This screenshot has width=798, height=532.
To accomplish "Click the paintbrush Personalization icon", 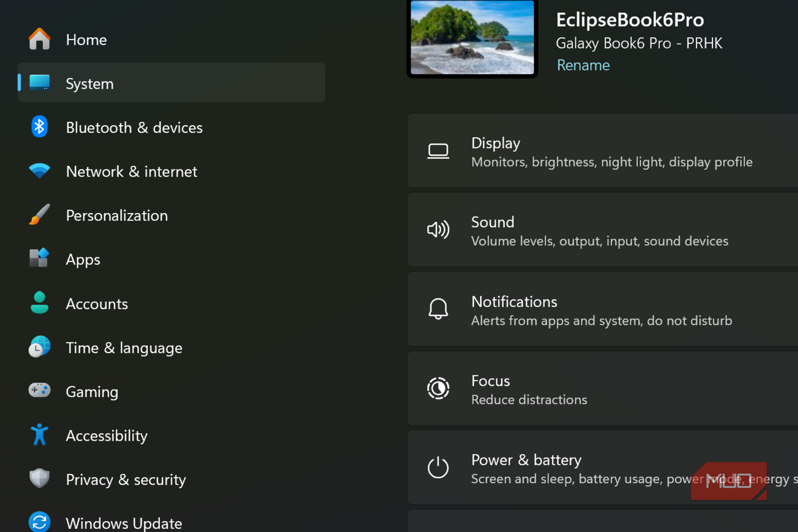I will click(39, 215).
